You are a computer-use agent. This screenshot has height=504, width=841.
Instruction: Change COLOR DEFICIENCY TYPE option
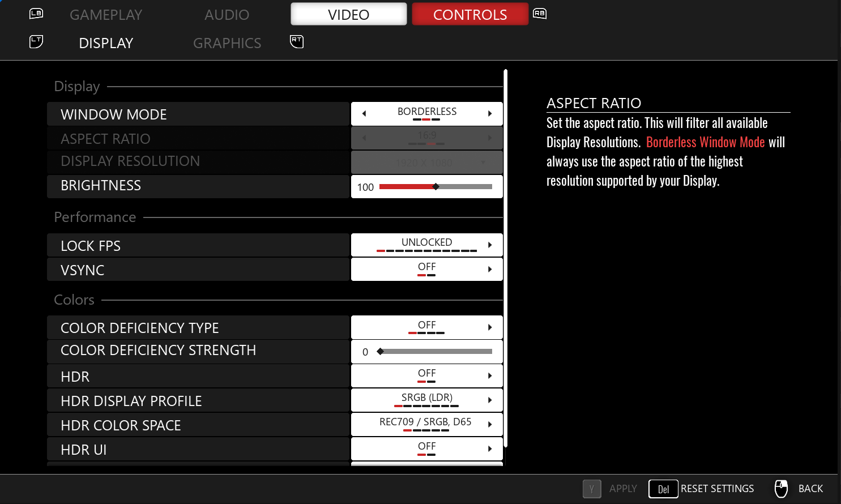point(490,327)
